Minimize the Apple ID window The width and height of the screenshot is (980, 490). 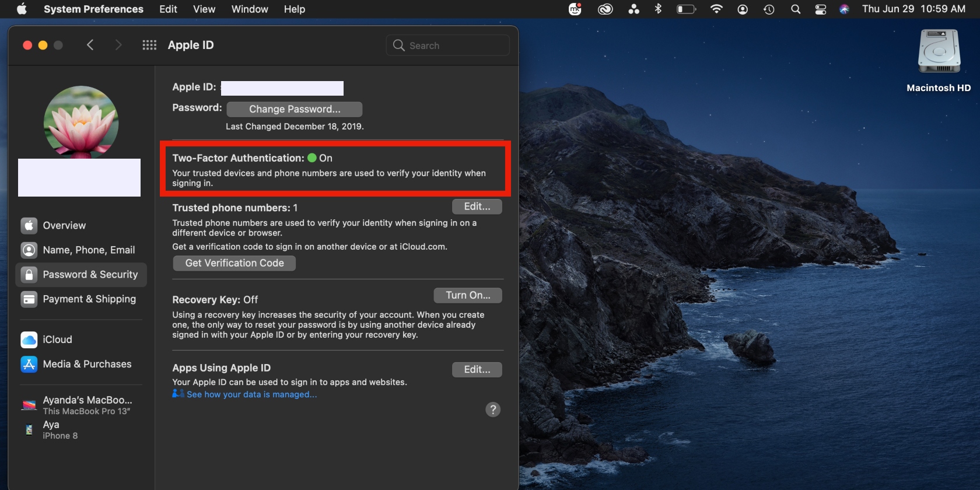tap(43, 45)
